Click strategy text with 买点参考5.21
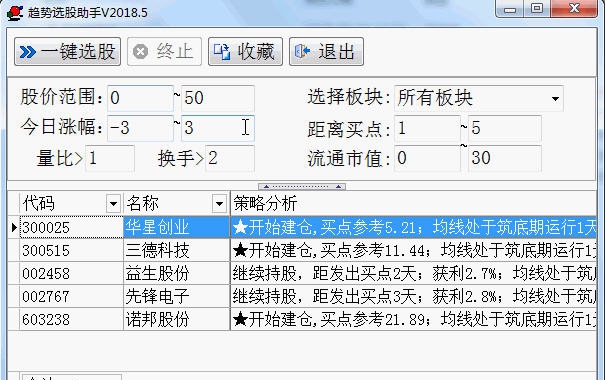 click(x=414, y=228)
